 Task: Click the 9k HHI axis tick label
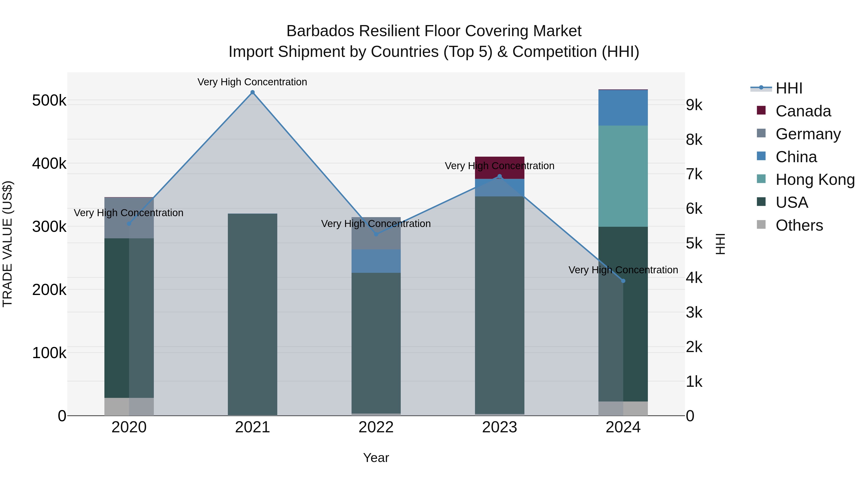coord(694,105)
